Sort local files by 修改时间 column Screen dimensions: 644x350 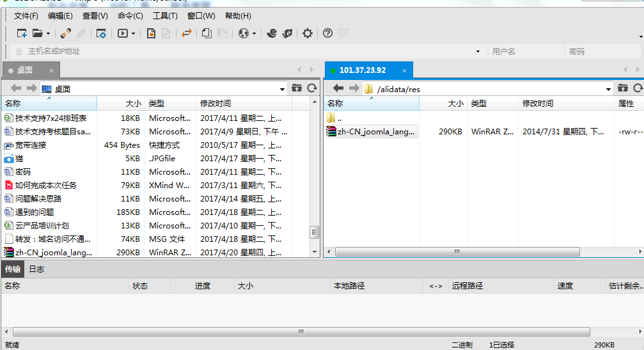point(244,104)
